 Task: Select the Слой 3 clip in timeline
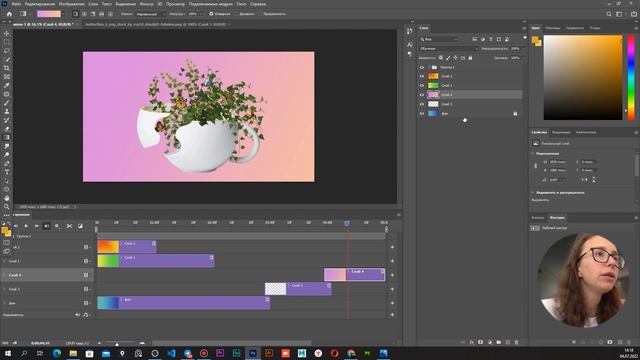pos(298,289)
